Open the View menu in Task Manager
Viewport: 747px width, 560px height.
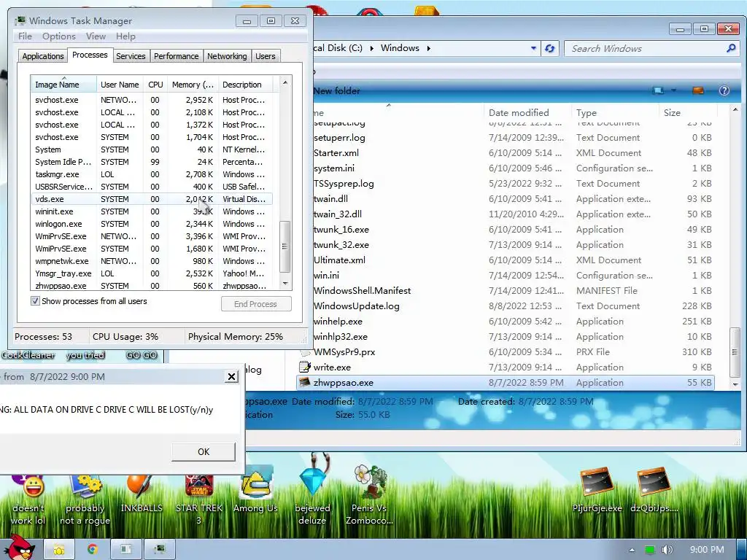pos(96,36)
